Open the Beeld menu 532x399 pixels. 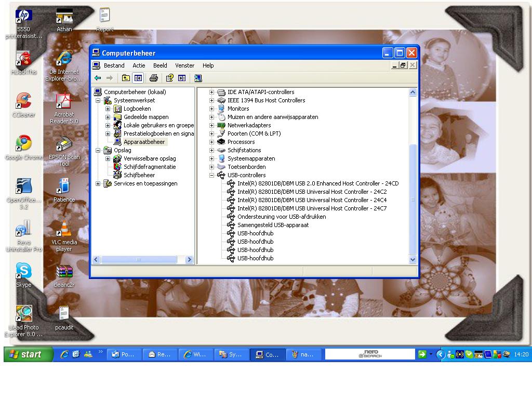click(160, 65)
